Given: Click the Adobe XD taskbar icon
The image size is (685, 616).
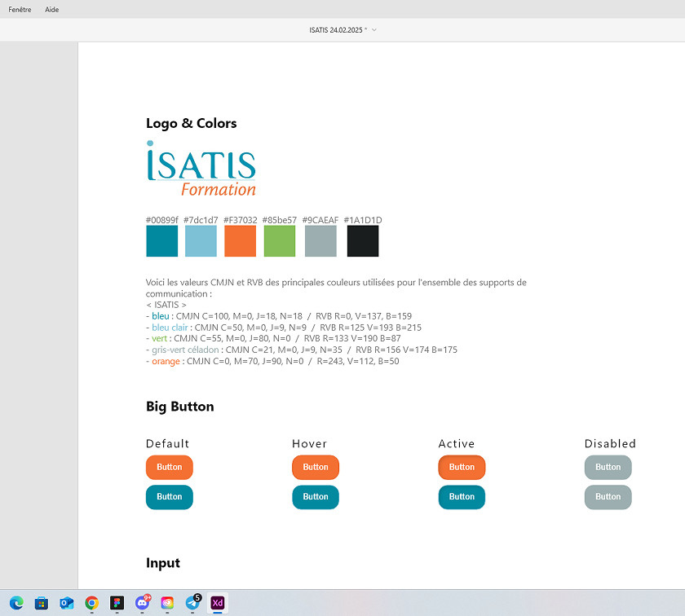Looking at the screenshot, I should tap(218, 603).
